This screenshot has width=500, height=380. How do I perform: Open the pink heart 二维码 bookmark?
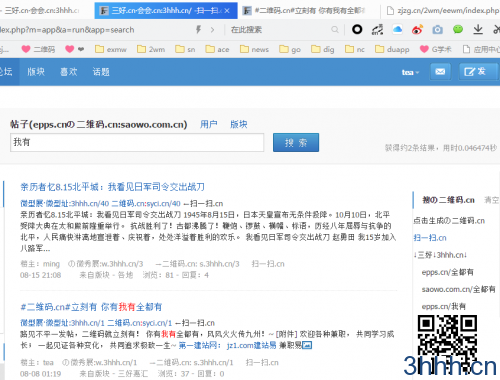click(38, 49)
